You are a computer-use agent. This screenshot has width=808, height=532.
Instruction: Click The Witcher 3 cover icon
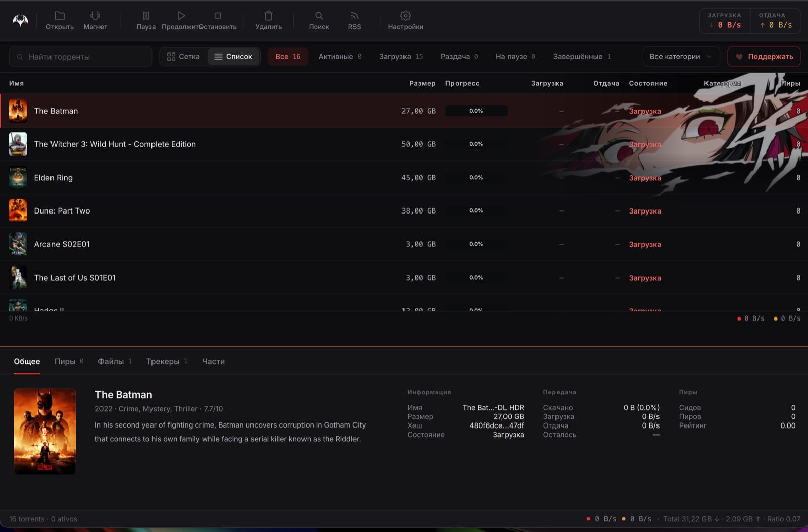[18, 144]
